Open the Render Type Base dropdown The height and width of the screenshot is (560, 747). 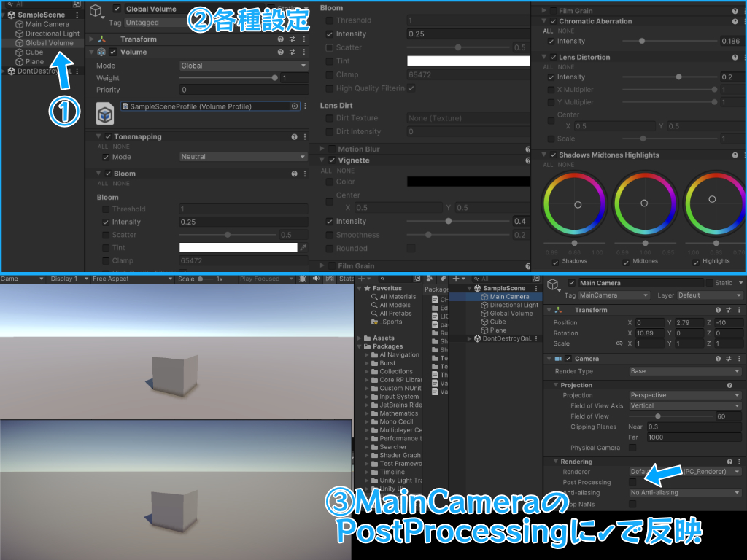pyautogui.click(x=685, y=371)
